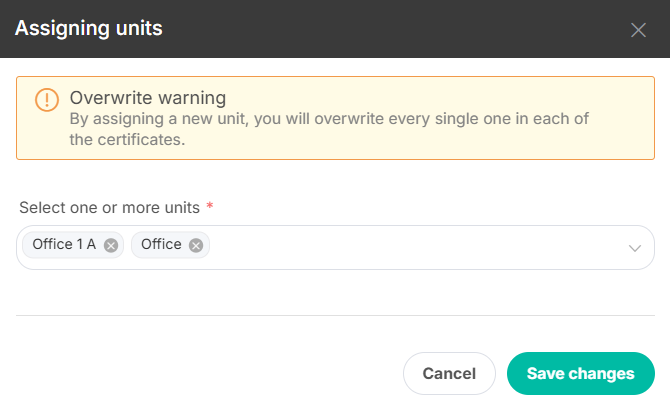Click the 'Select one or more units' label

click(109, 208)
